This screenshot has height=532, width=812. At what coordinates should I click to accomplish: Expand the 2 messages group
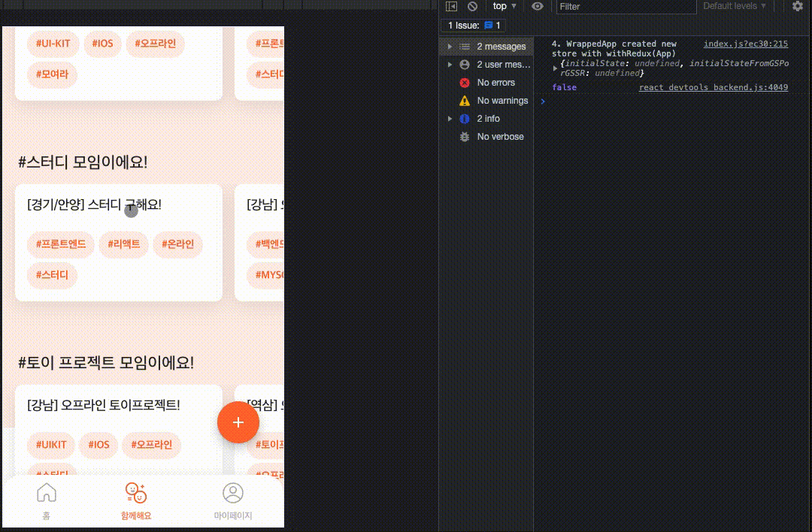point(450,47)
